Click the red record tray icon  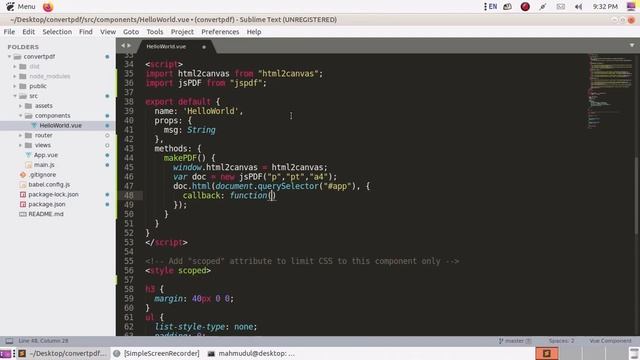(x=525, y=7)
